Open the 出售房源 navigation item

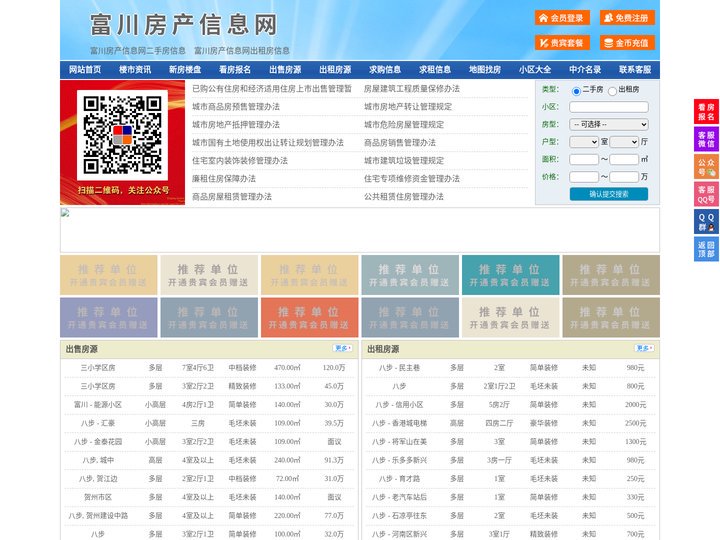[285, 70]
